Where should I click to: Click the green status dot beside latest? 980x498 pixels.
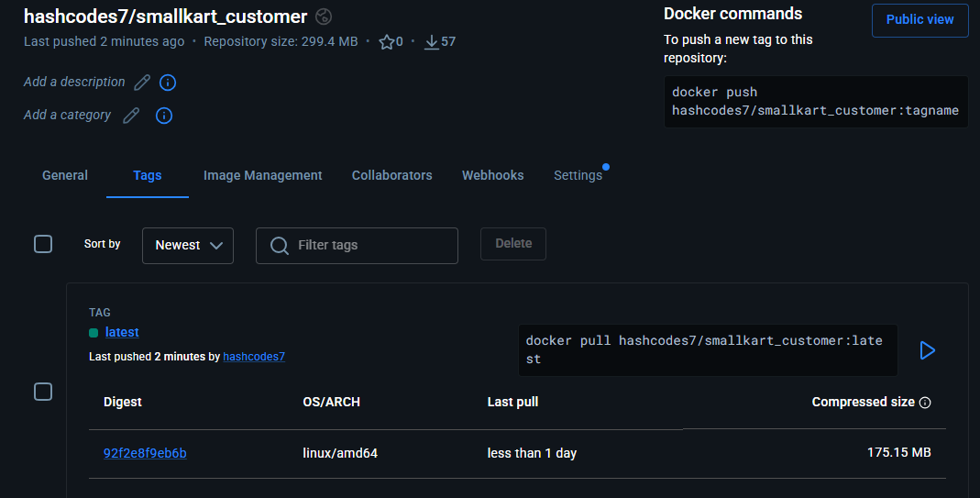click(94, 333)
